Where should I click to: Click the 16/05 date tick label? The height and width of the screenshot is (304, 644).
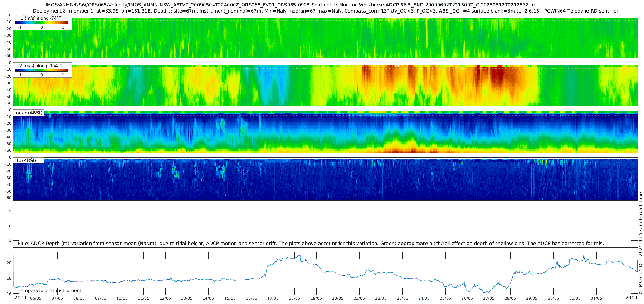[x=252, y=298]
